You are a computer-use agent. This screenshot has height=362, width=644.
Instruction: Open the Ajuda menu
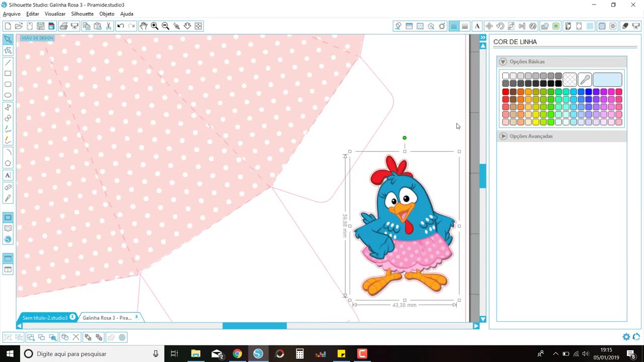click(127, 14)
